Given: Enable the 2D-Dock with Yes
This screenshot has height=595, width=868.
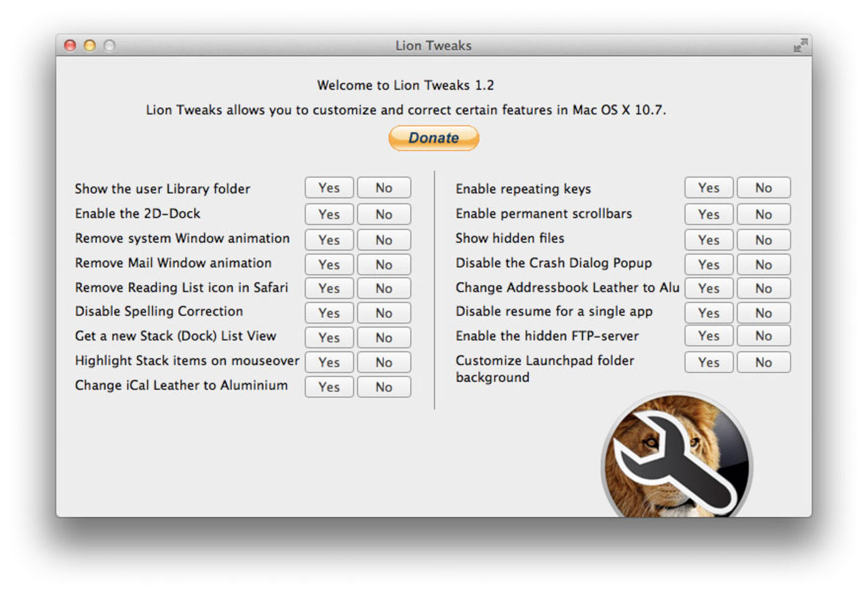Looking at the screenshot, I should click(329, 214).
